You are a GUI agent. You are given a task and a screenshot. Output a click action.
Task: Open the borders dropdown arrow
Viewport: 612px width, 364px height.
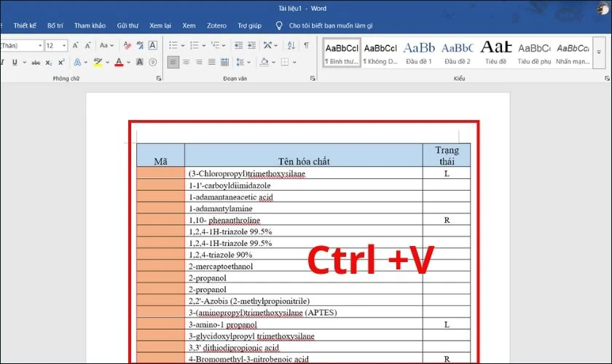tap(294, 63)
